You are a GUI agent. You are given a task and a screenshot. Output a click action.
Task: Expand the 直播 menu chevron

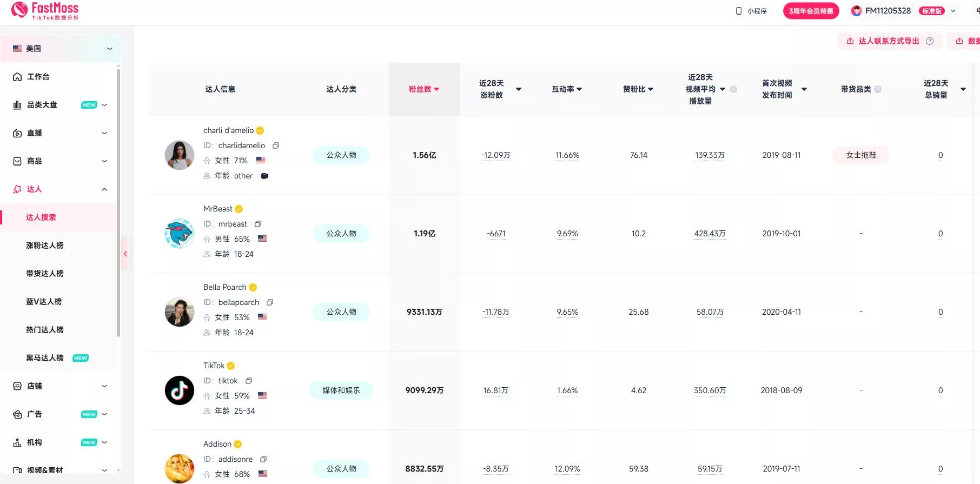pyautogui.click(x=104, y=133)
